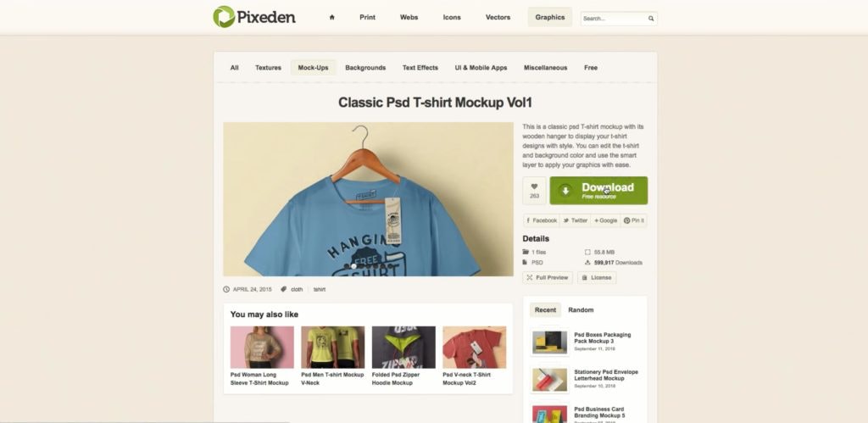
Task: Share on Facebook
Action: (x=542, y=220)
